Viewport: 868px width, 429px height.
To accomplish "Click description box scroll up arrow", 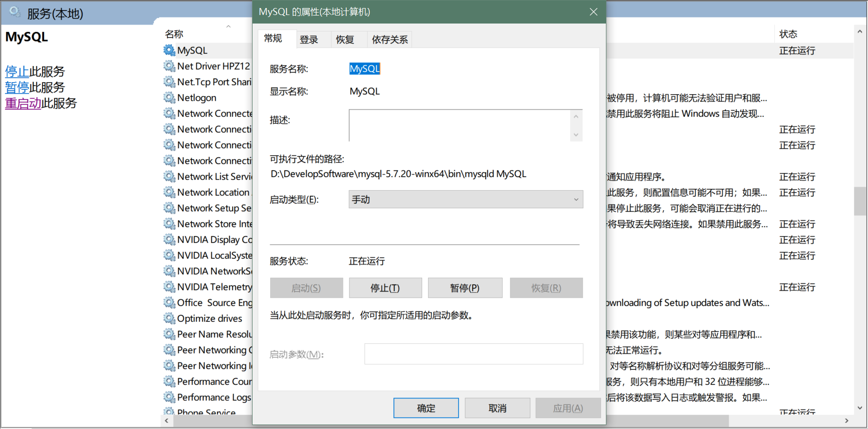I will point(576,117).
